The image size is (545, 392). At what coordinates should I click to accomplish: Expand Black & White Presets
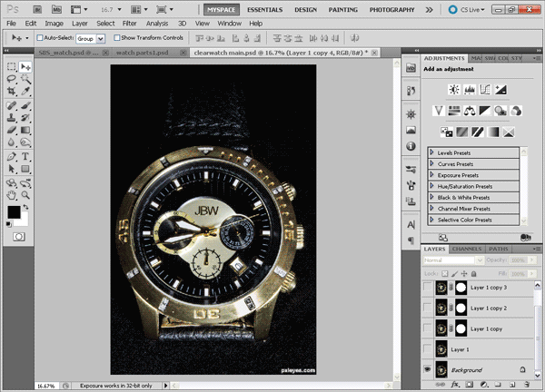(431, 197)
